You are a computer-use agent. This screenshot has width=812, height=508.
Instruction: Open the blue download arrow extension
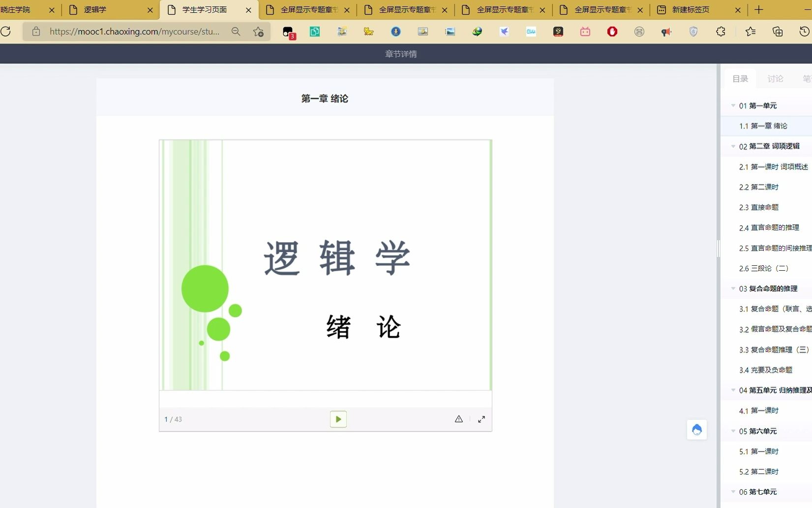coord(396,32)
